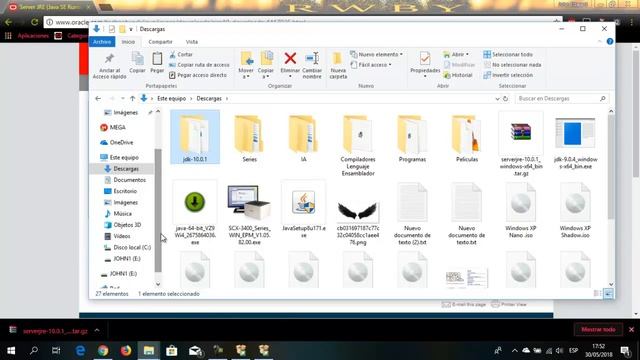Screen dimensions: 640x360
Task: Open Firefox from the taskbar
Action: (x=126, y=351)
